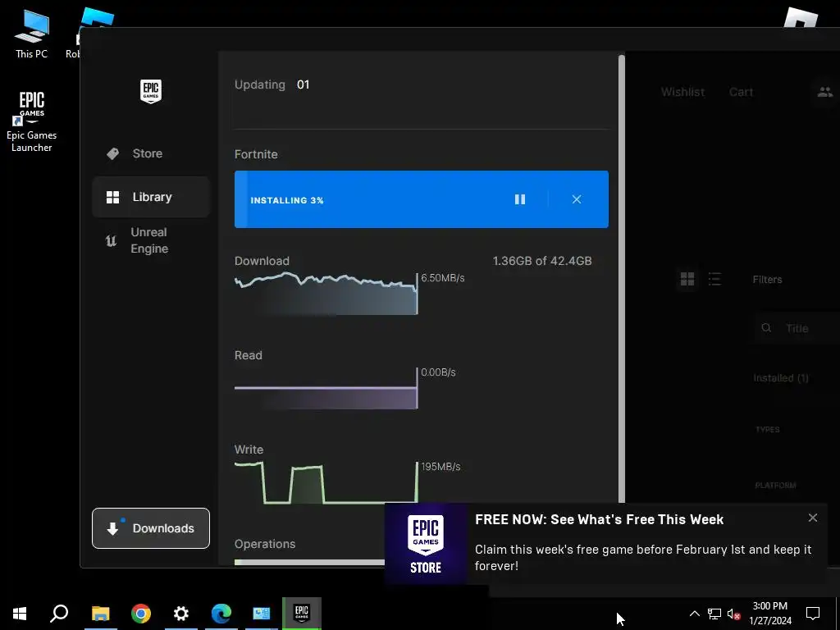
Task: Open the Store section in the sidebar
Action: point(151,153)
